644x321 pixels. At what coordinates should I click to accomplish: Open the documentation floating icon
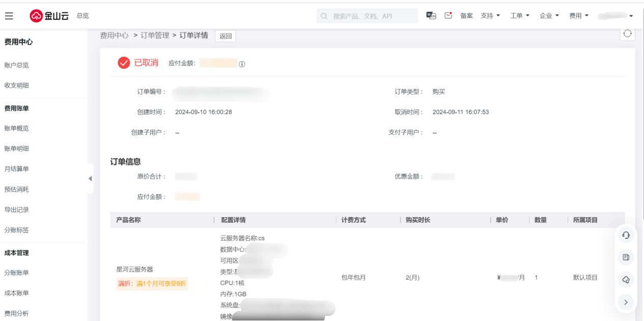(x=626, y=257)
